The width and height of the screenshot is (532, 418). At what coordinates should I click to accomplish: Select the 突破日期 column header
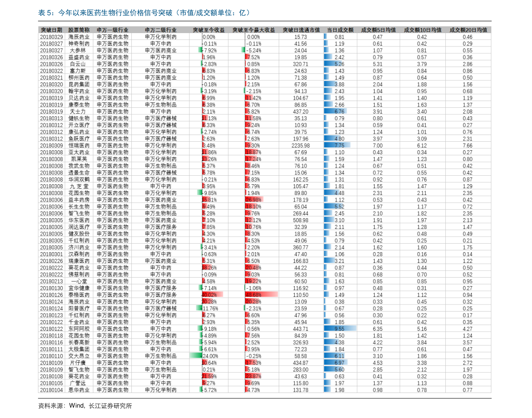[51, 30]
